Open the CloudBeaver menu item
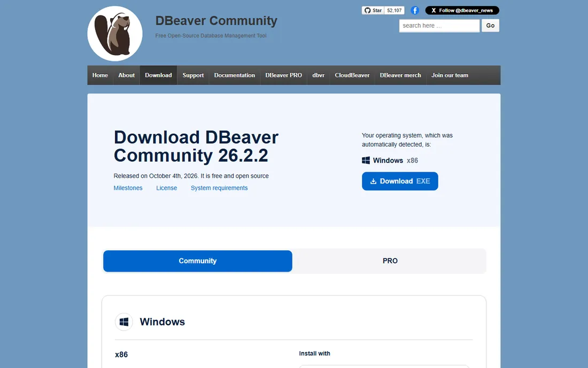 (352, 75)
